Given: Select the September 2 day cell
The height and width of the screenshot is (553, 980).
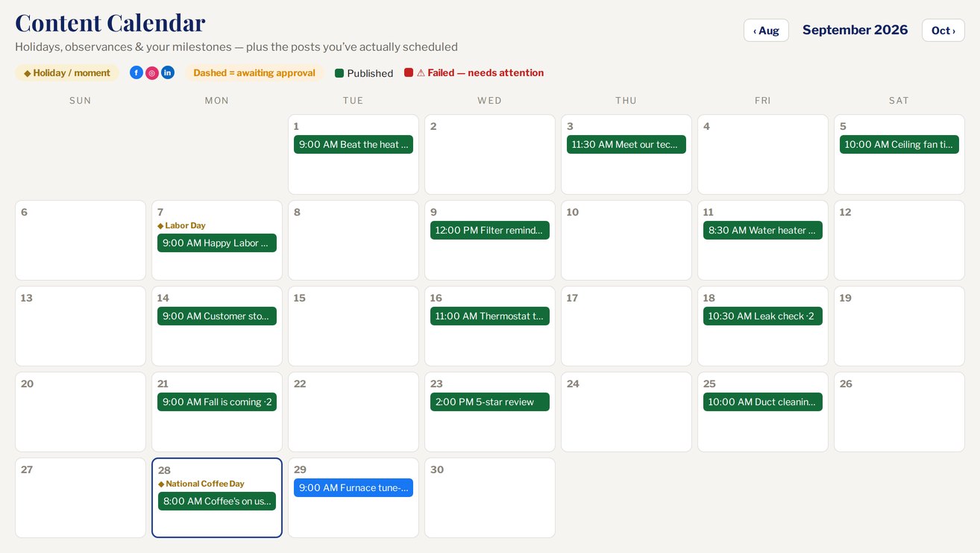Looking at the screenshot, I should (x=490, y=154).
